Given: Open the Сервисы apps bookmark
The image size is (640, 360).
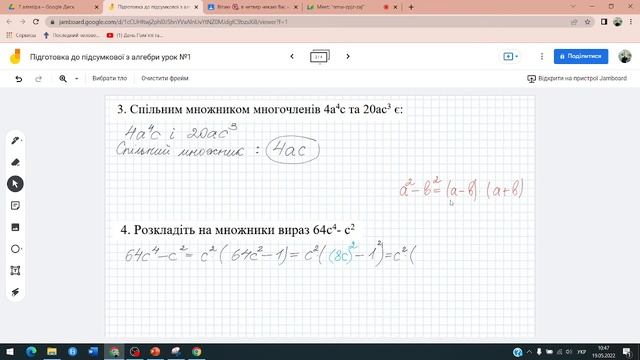Looking at the screenshot, I should point(21,36).
